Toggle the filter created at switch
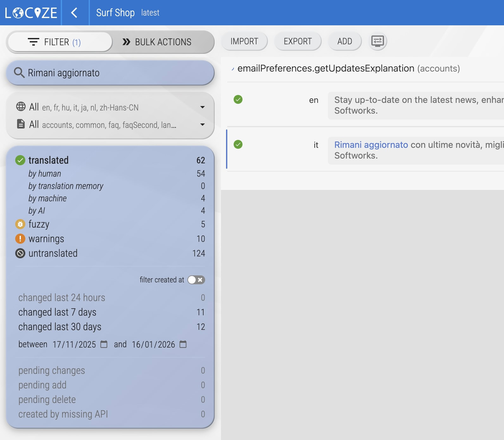Viewport: 504px width, 440px height. click(196, 280)
